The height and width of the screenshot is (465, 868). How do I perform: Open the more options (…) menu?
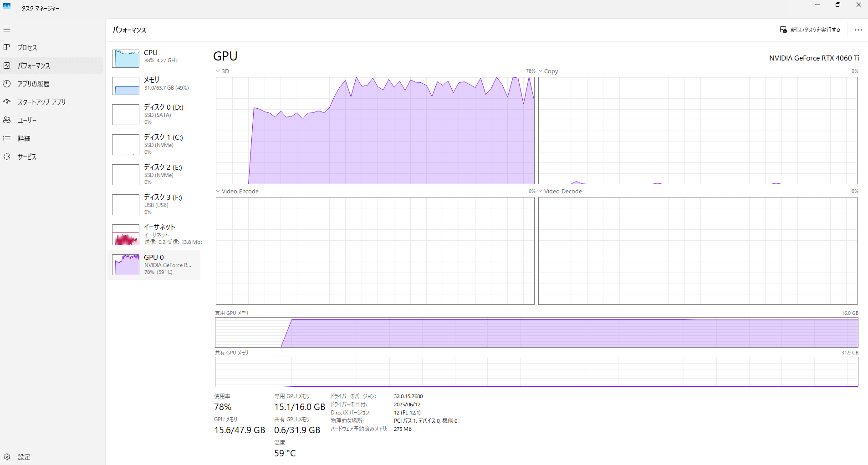click(858, 30)
